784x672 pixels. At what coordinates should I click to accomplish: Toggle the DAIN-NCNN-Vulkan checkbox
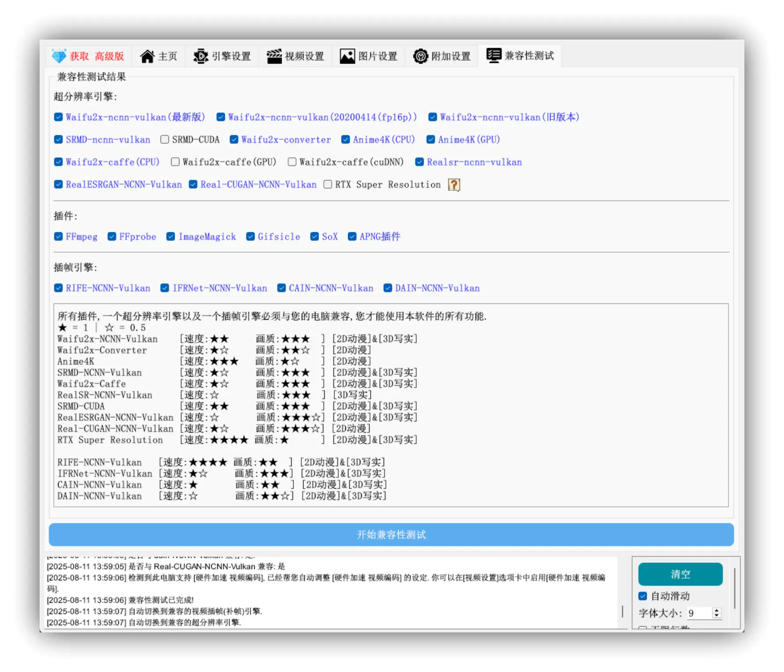(x=388, y=288)
